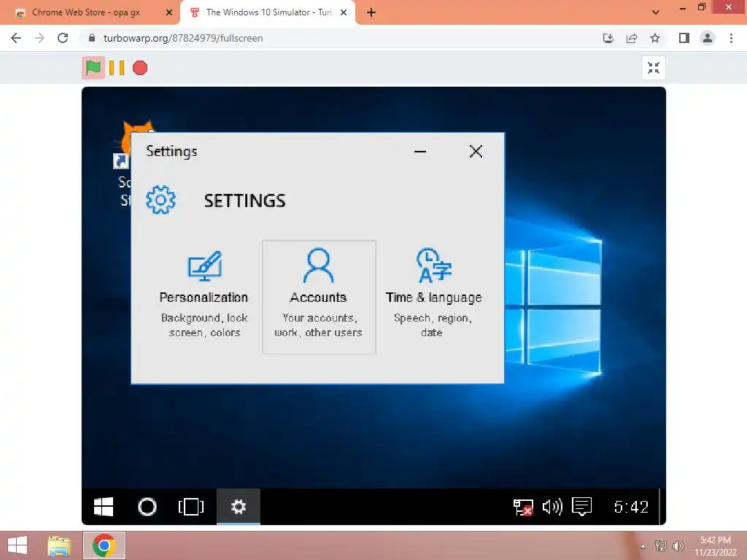Viewport: 747px width, 560px height.
Task: Click the site lock icon in address bar
Action: [92, 38]
